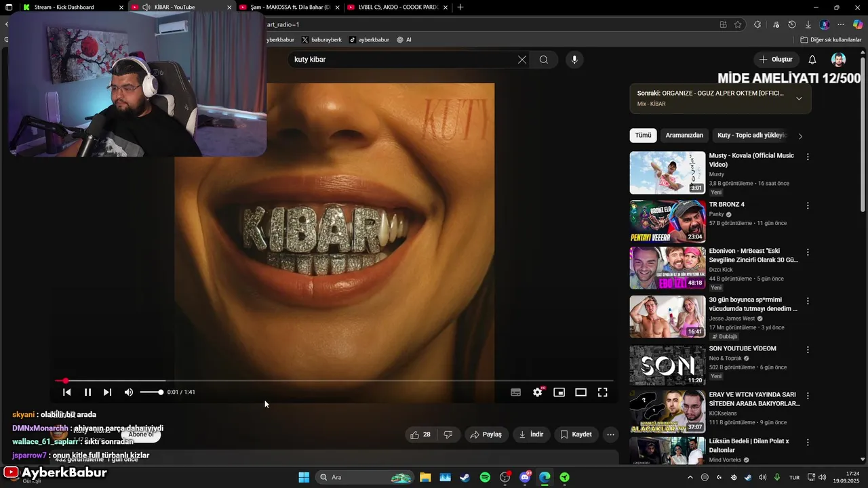
Task: Play TR BRONZ 4 thumbnail
Action: 667,221
